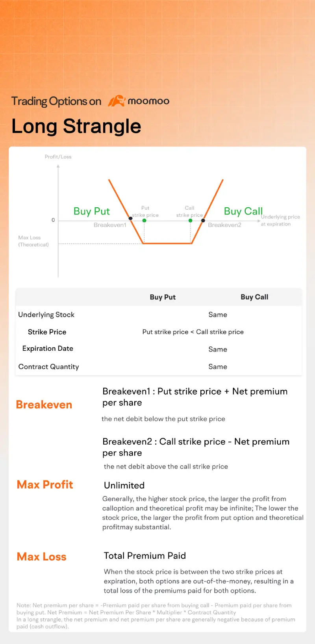Viewport: 315px width, 644px height.
Task: Click the Profit/Loss axis arrow label
Action: (x=58, y=157)
